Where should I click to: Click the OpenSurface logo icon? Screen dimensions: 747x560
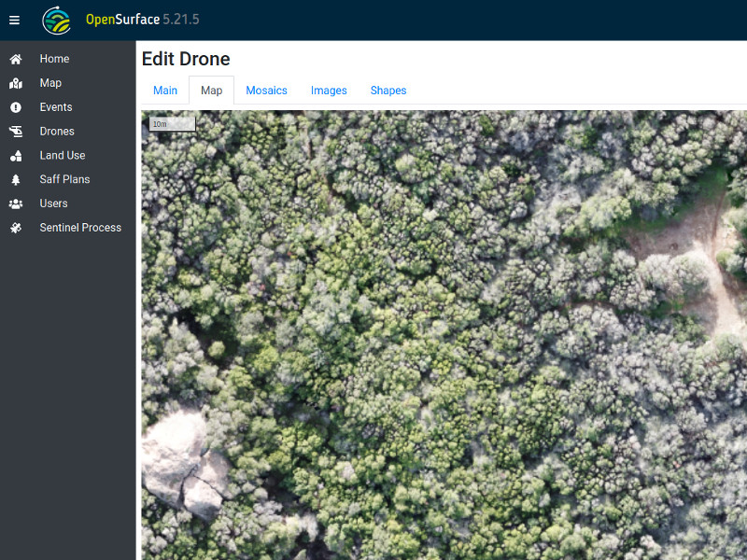(x=57, y=21)
